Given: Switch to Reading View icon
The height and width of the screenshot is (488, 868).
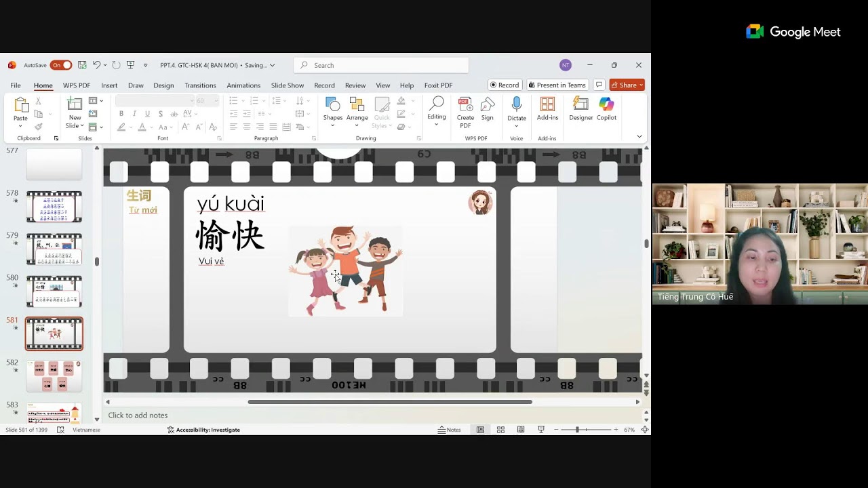Looking at the screenshot, I should point(521,430).
